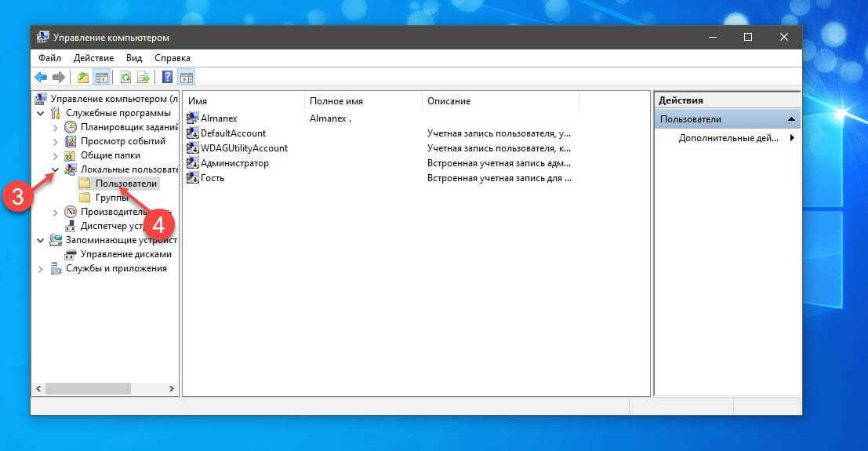
Task: Click the full name cell 'Almanex .'
Action: pyautogui.click(x=330, y=118)
